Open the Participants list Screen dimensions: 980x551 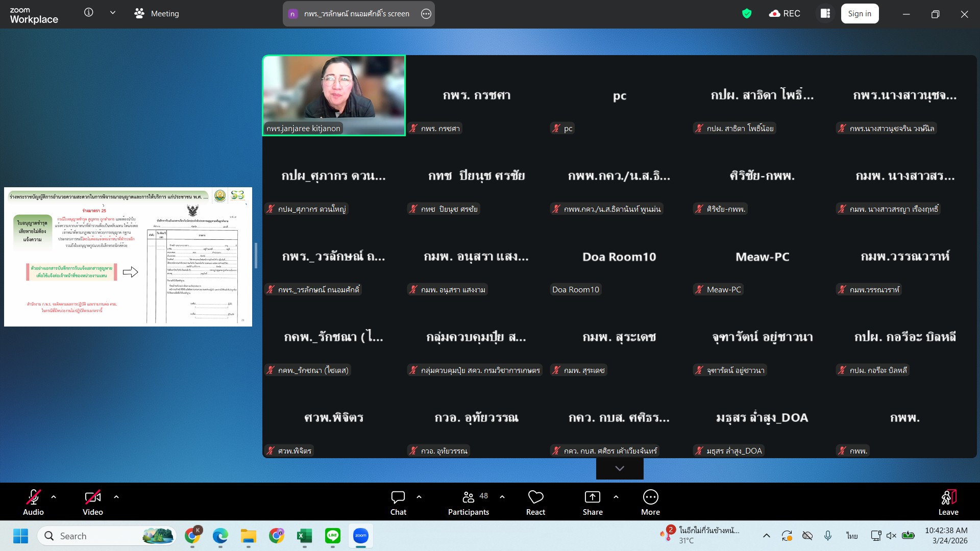(469, 503)
